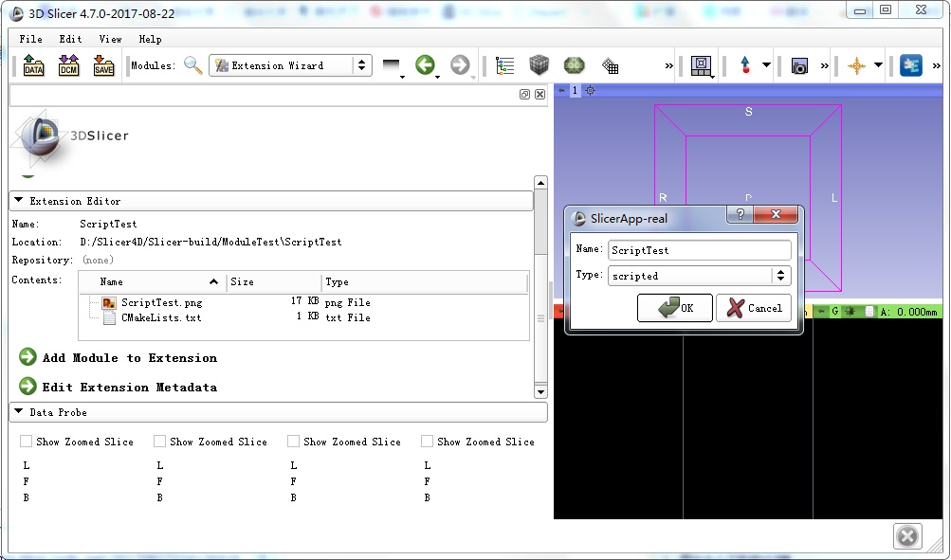Select the fiducial mouse placement tool
Viewport: 951px width, 560px height.
tap(745, 64)
